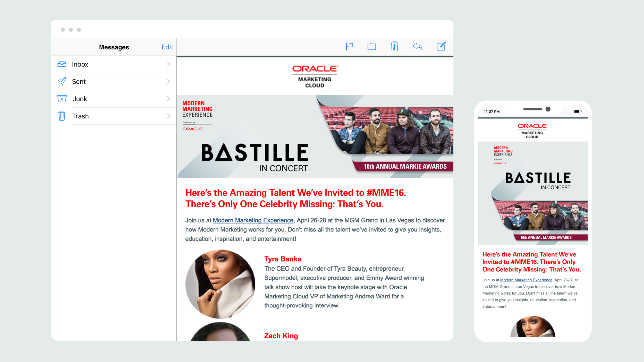
Task: Select the Sent mailbox label
Action: [79, 82]
